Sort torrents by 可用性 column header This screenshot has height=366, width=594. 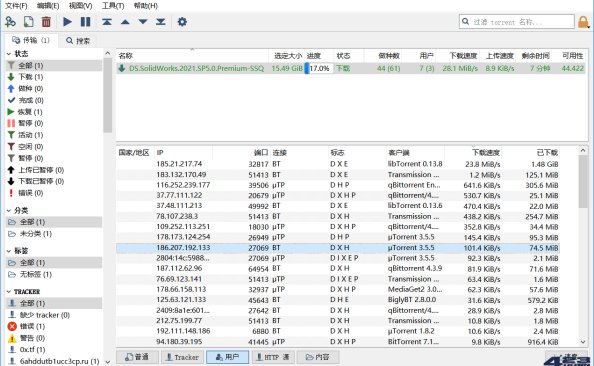[570, 56]
